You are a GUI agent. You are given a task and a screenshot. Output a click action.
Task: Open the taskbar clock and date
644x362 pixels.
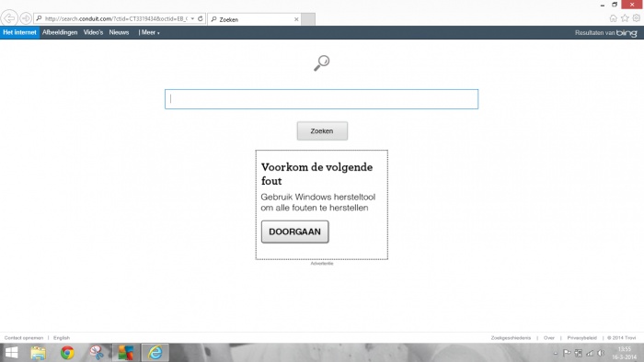coord(625,353)
